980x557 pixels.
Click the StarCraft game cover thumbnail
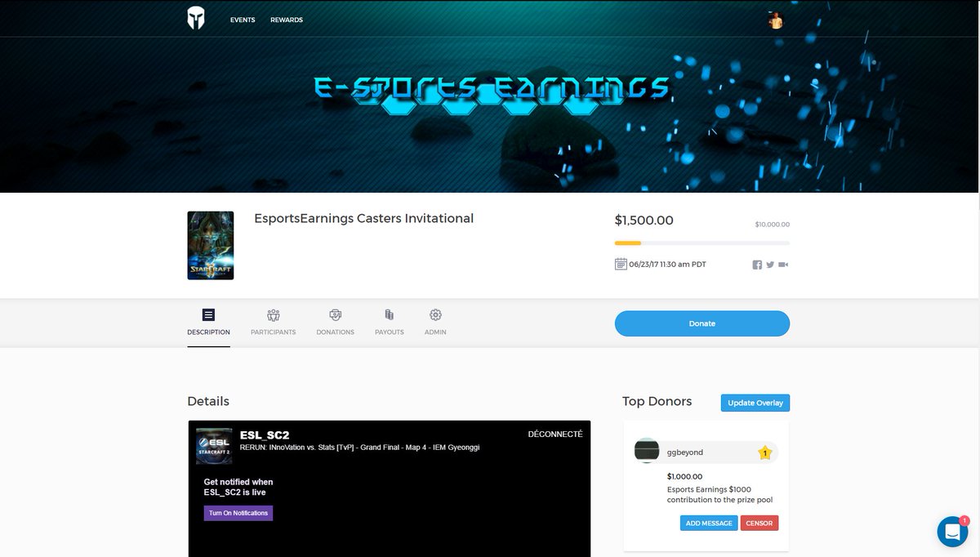tap(211, 246)
